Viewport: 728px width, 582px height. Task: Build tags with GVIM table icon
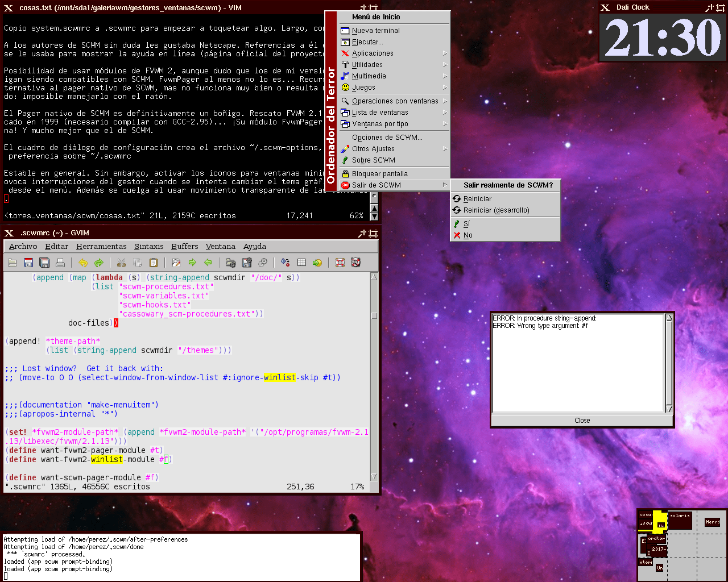point(301,263)
